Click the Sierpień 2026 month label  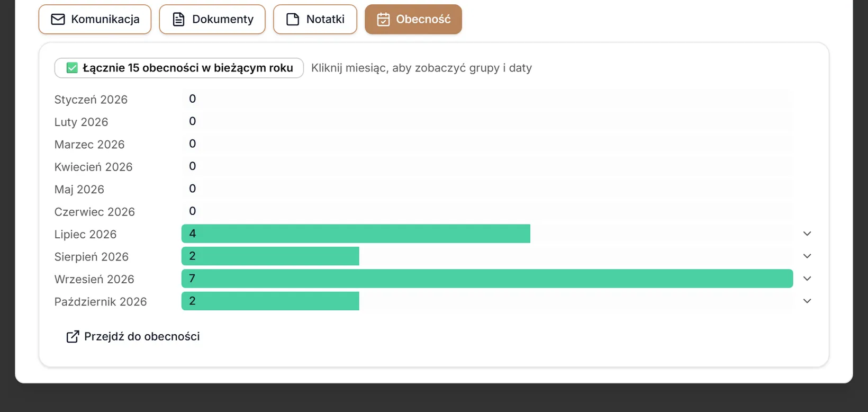[x=92, y=257]
